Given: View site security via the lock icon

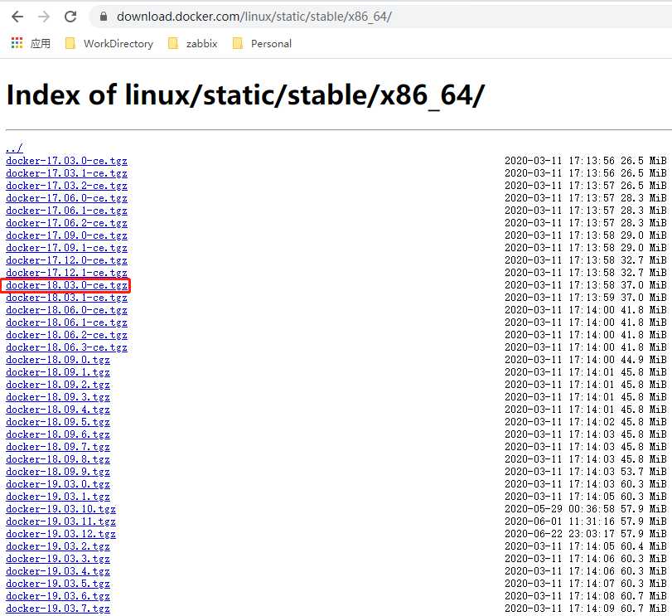Looking at the screenshot, I should tap(104, 17).
